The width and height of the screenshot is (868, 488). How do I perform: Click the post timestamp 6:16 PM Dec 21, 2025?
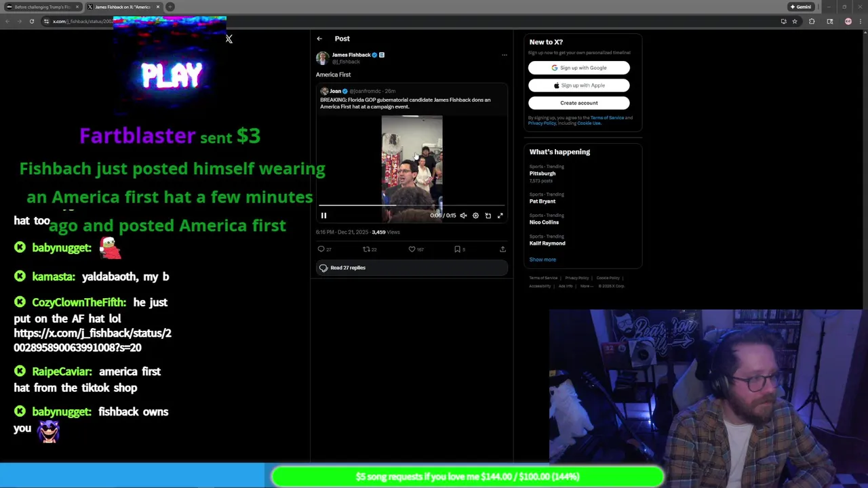pos(342,232)
